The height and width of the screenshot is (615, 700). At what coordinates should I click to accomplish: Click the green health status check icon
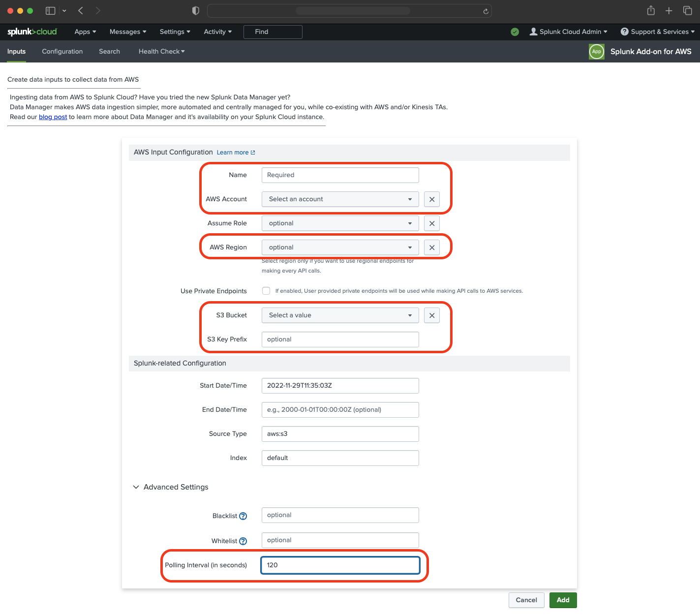click(x=515, y=32)
